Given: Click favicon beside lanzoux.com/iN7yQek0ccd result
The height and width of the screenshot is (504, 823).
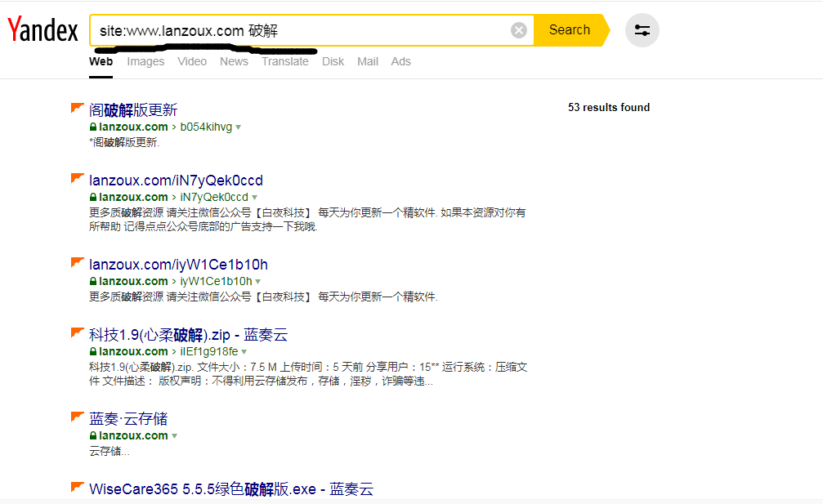Looking at the screenshot, I should pos(77,178).
